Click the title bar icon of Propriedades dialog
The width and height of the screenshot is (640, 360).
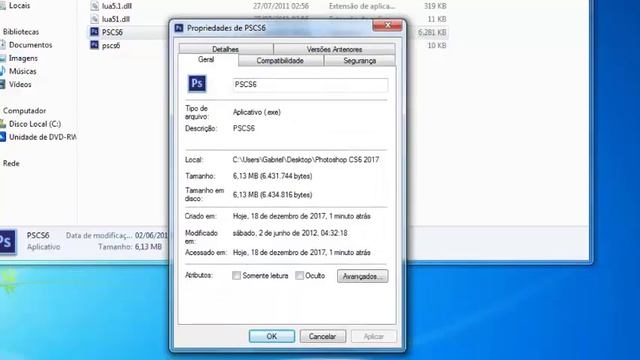click(x=179, y=28)
